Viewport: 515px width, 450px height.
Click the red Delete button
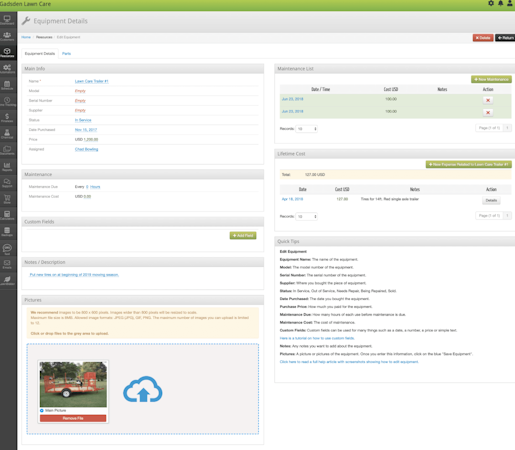click(x=483, y=38)
